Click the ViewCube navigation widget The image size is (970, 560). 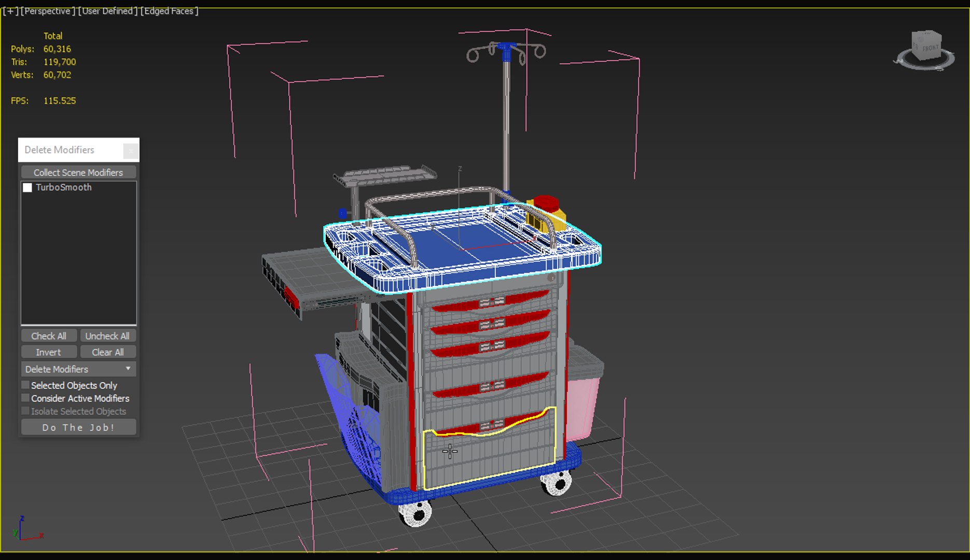[924, 50]
